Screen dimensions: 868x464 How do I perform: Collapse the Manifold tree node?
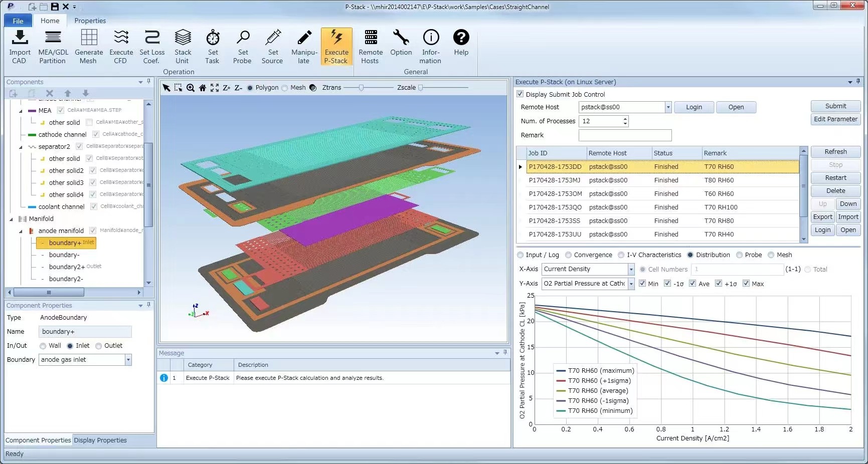(x=11, y=219)
